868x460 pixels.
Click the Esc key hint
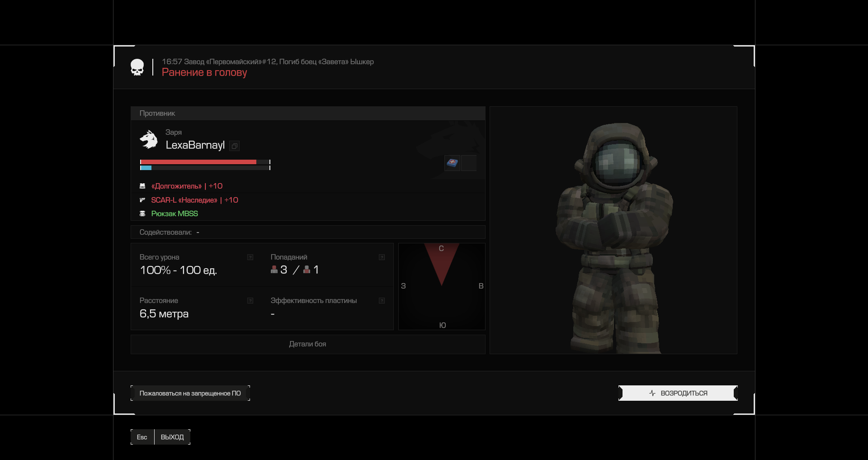point(142,437)
